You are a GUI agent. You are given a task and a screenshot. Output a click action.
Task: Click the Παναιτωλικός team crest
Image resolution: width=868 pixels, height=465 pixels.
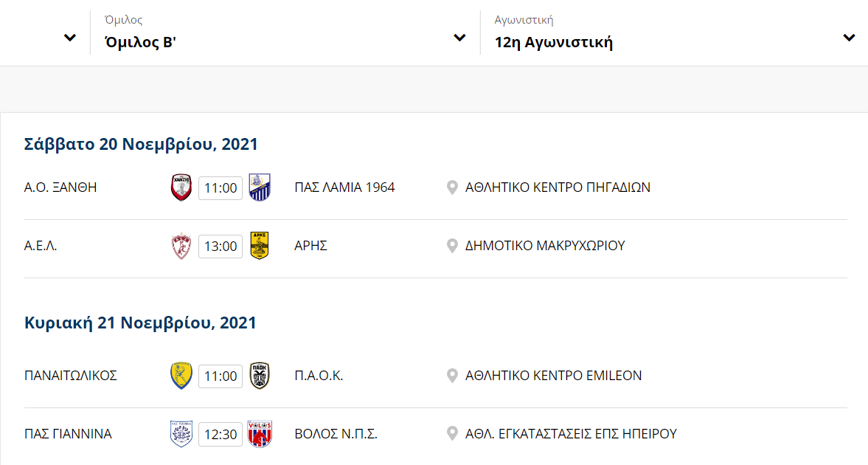coord(181,376)
